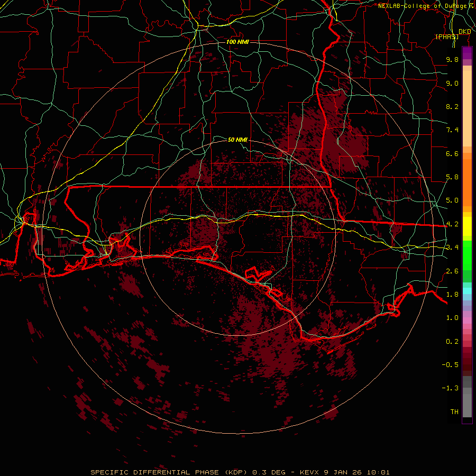Click the "100 NMI" range ring label
The width and height of the screenshot is (476, 476).
coord(237,42)
